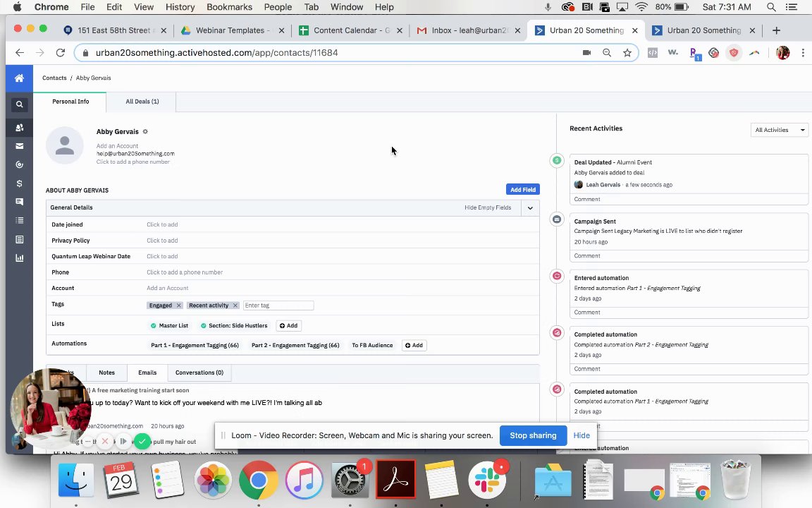Click the zoom magnifier in address bar
This screenshot has width=812, height=508.
[x=606, y=52]
